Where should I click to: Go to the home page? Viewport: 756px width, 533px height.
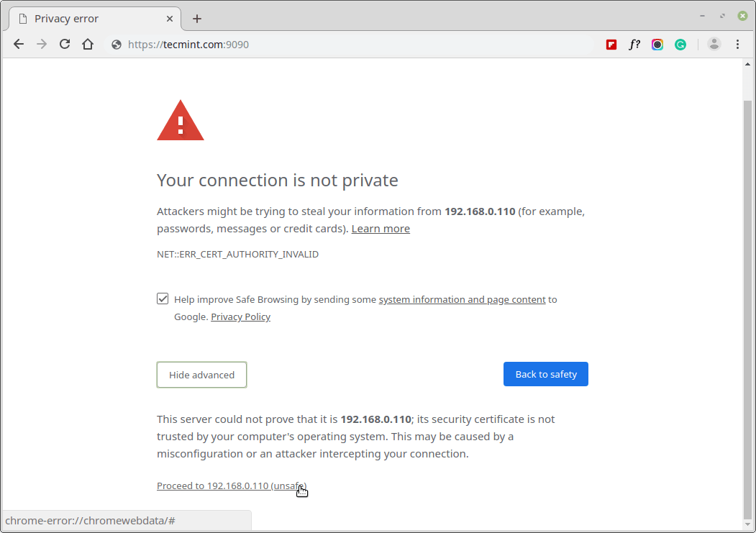click(x=88, y=45)
